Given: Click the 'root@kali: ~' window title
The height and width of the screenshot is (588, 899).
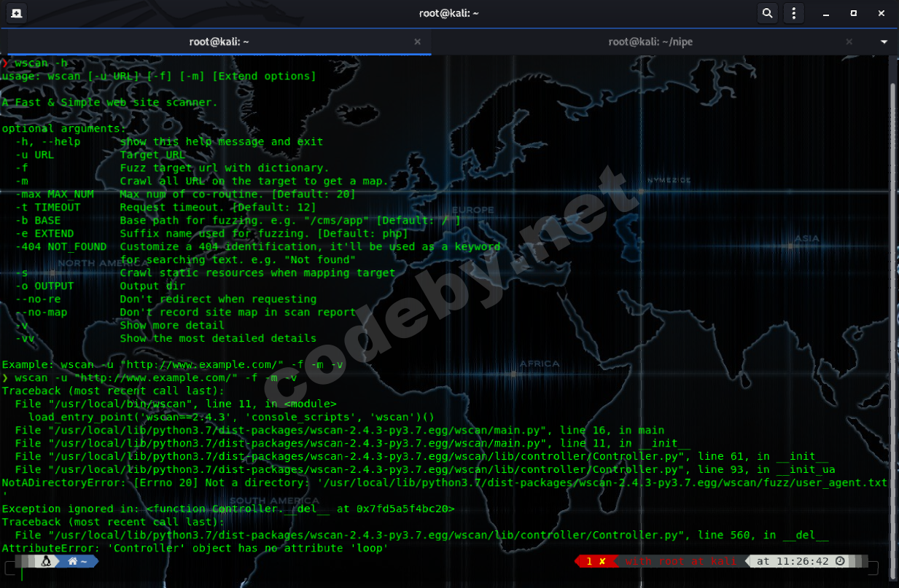Looking at the screenshot, I should pos(449,13).
